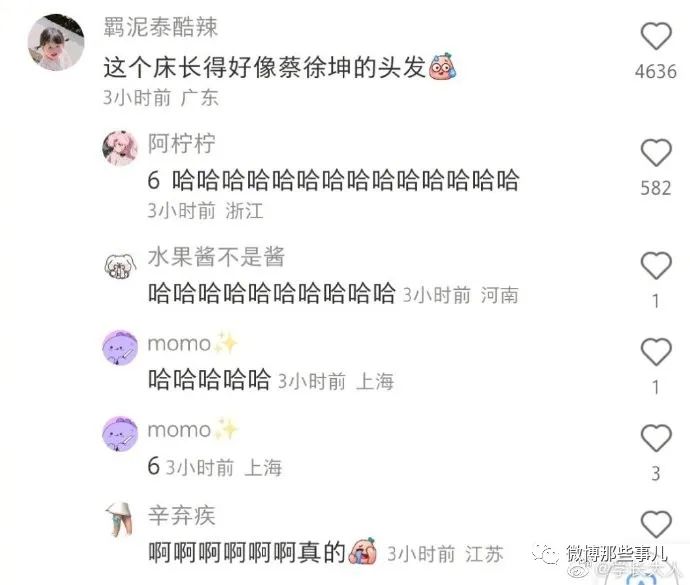The image size is (690, 585).
Task: Open 阿柠柠's avatar
Action: pos(120,148)
